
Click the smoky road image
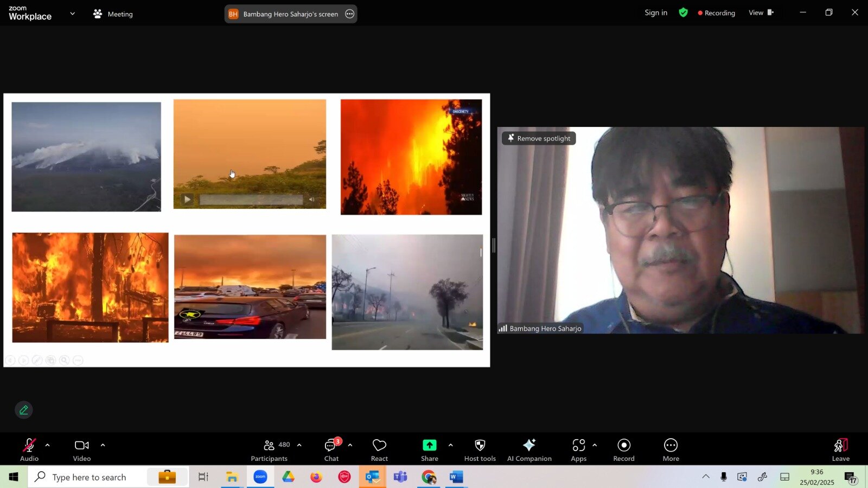point(407,292)
